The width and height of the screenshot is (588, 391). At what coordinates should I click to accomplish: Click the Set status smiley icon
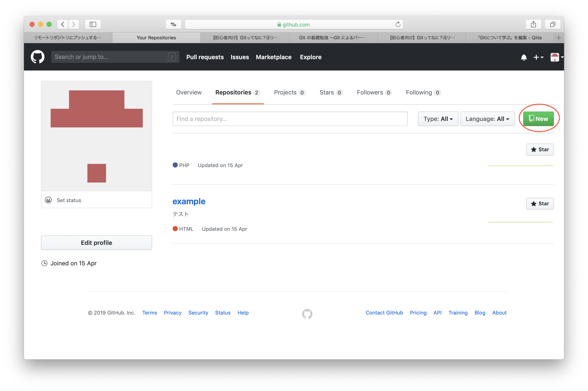tap(48, 200)
